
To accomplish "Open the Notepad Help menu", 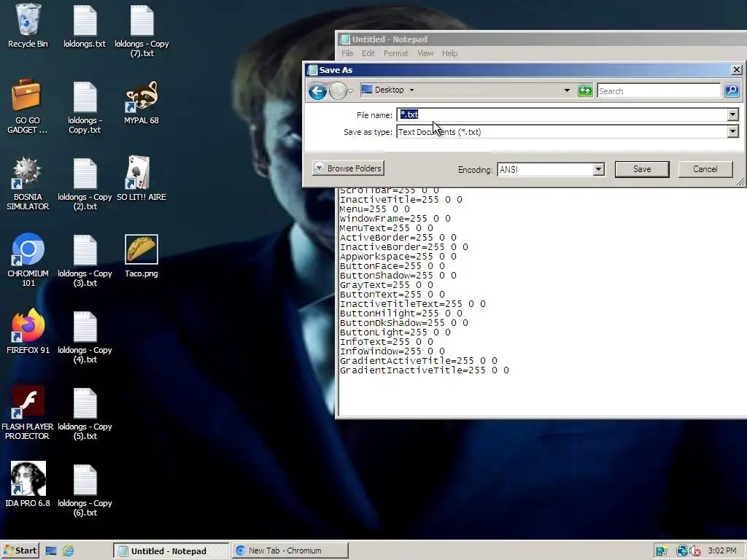I will coord(449,53).
